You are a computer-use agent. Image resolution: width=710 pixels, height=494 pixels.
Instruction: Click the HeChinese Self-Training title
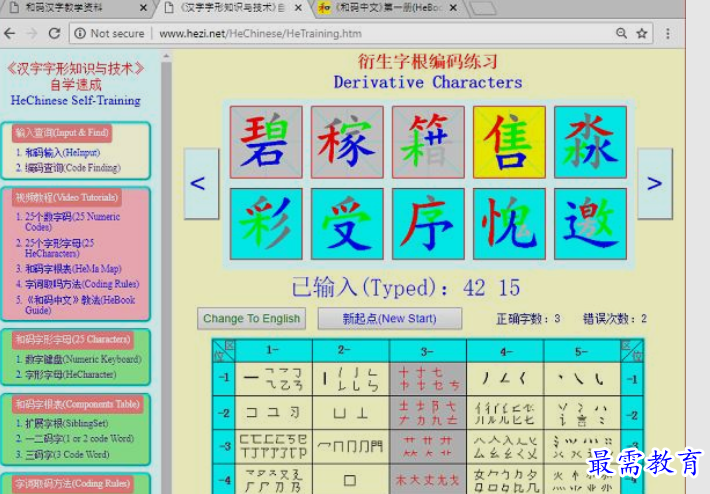[76, 101]
